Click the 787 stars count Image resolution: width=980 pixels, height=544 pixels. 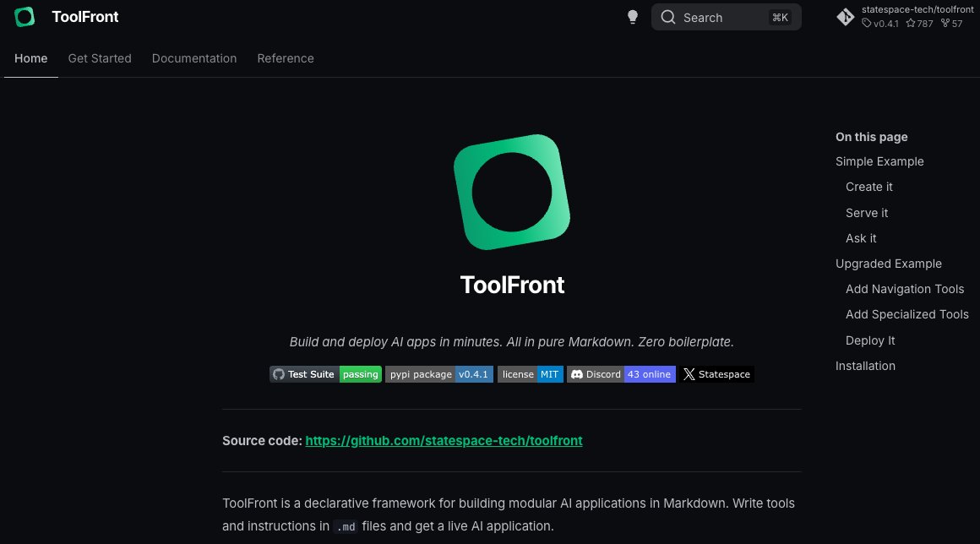tap(919, 24)
